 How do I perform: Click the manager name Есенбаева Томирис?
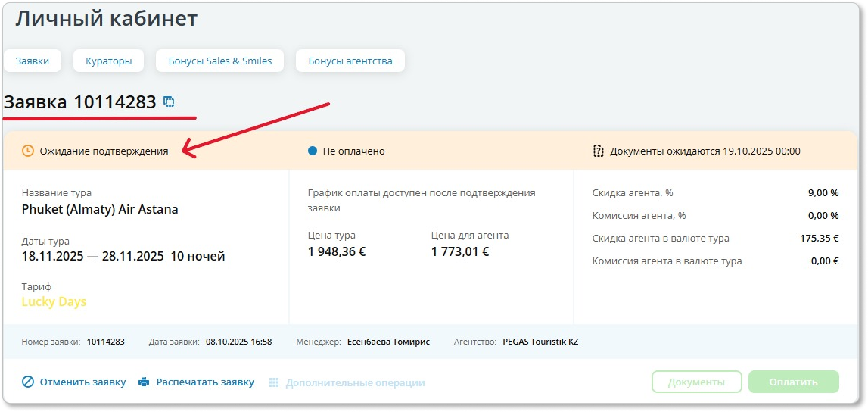(388, 342)
